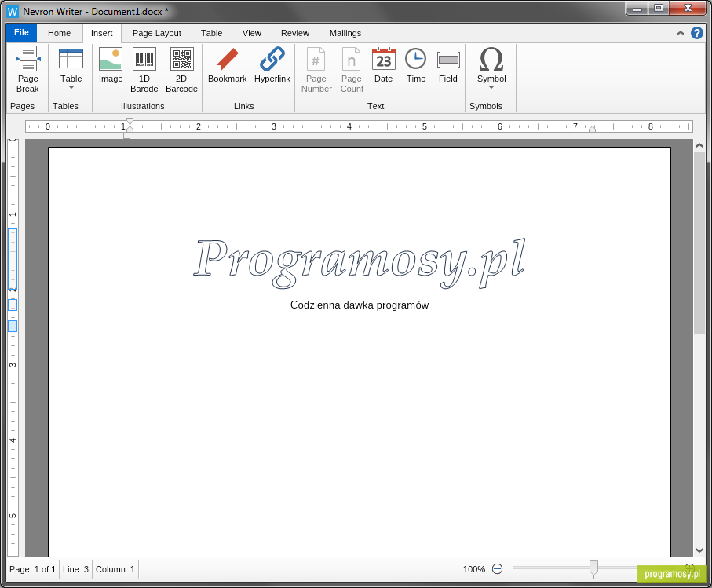Select the Insert ribbon tab
712x588 pixels.
[x=102, y=33]
